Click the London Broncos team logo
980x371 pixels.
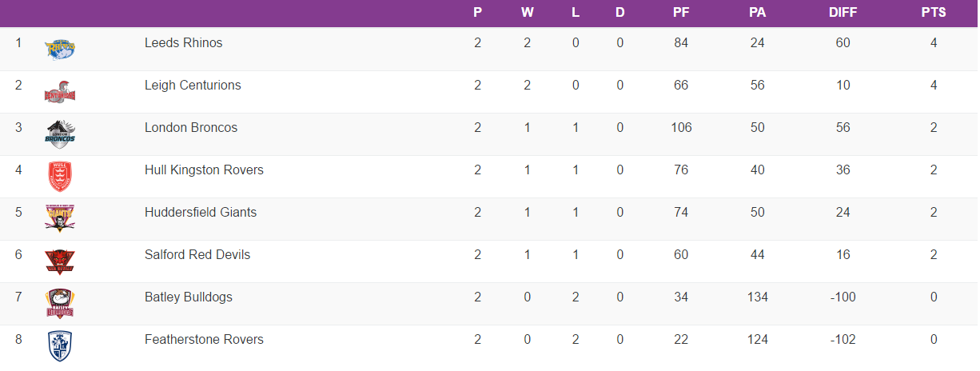click(60, 134)
